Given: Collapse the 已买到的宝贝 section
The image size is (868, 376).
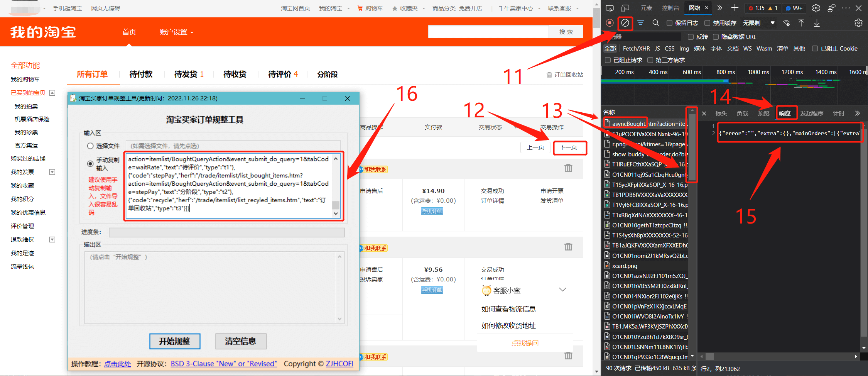Looking at the screenshot, I should click(52, 93).
